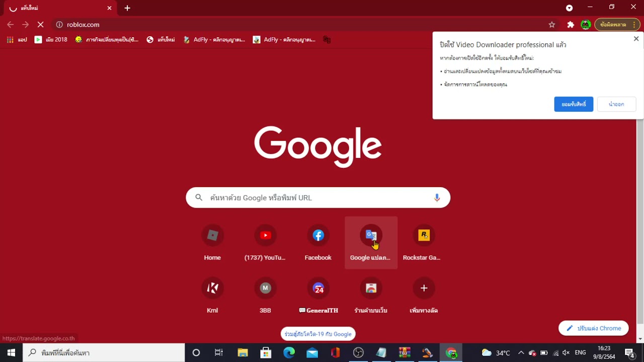The image size is (644, 362).
Task: Open the Facebook shortcut tile
Action: click(318, 243)
